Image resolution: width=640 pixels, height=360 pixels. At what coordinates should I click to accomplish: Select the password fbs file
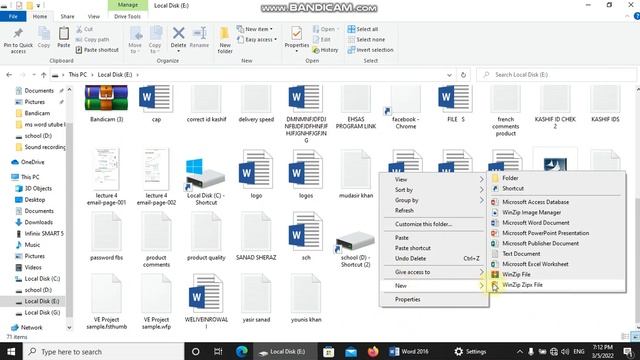(x=107, y=236)
